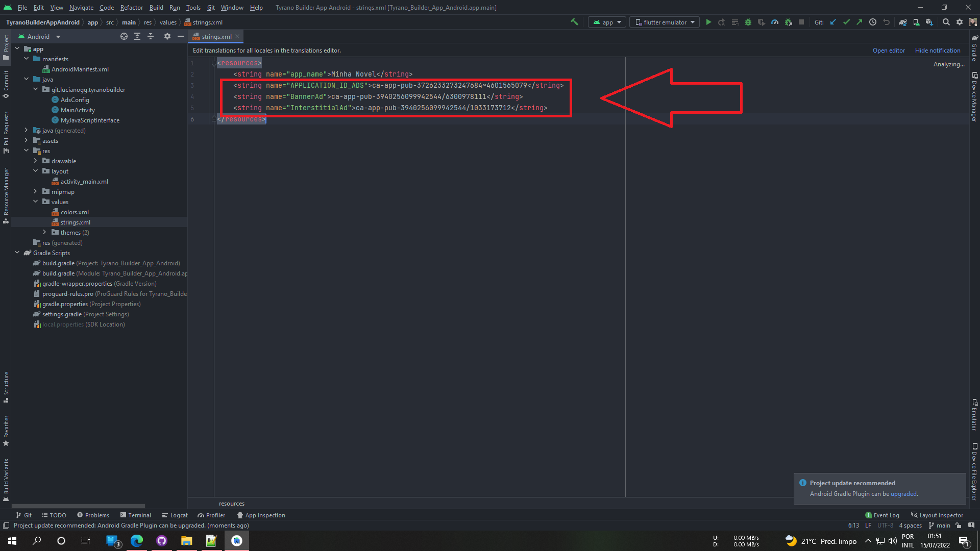The height and width of the screenshot is (551, 980).
Task: Click the Debug app bug icon
Action: pyautogui.click(x=748, y=22)
